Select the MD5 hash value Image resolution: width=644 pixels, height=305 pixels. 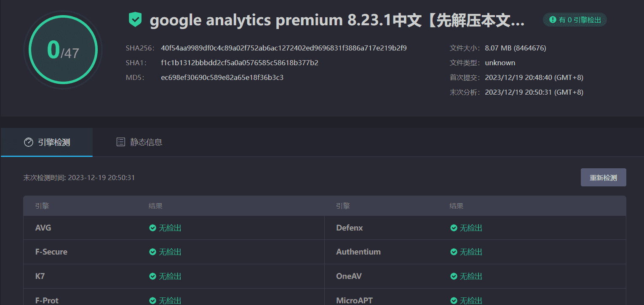click(x=222, y=77)
